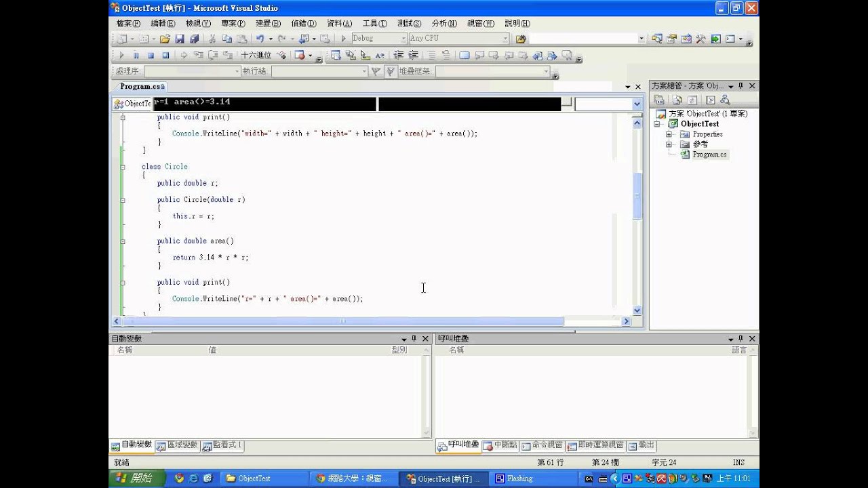Click the Step Over icon
The image size is (868, 488).
tap(214, 56)
